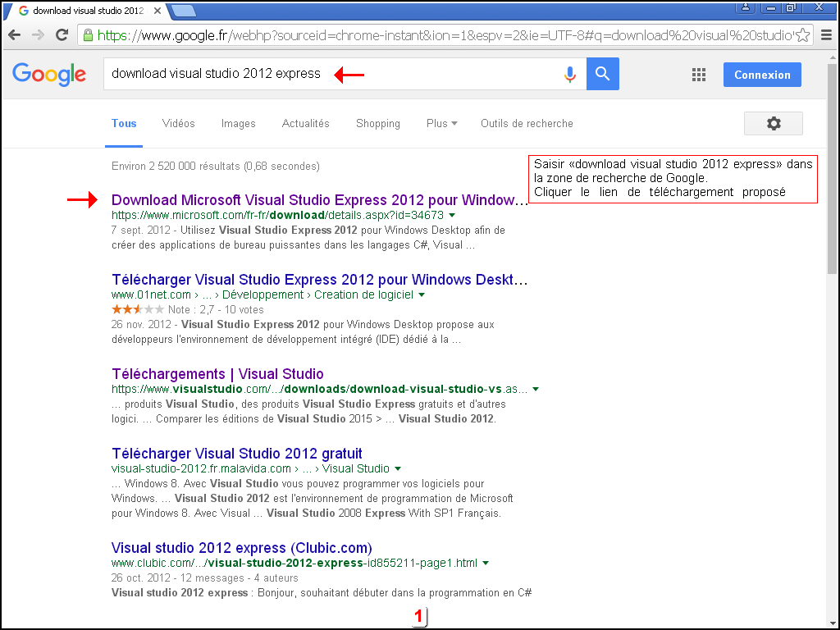Click the Connexion sign-in button

(762, 75)
